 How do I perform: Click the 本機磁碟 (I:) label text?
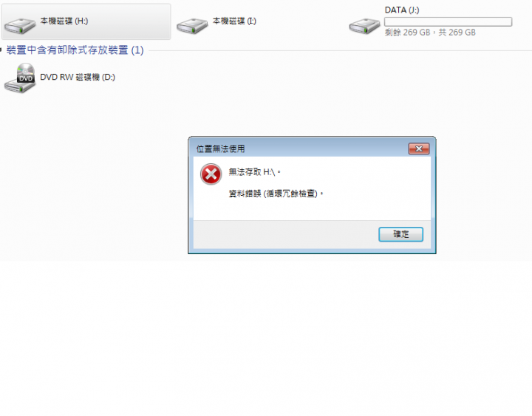pyautogui.click(x=234, y=21)
